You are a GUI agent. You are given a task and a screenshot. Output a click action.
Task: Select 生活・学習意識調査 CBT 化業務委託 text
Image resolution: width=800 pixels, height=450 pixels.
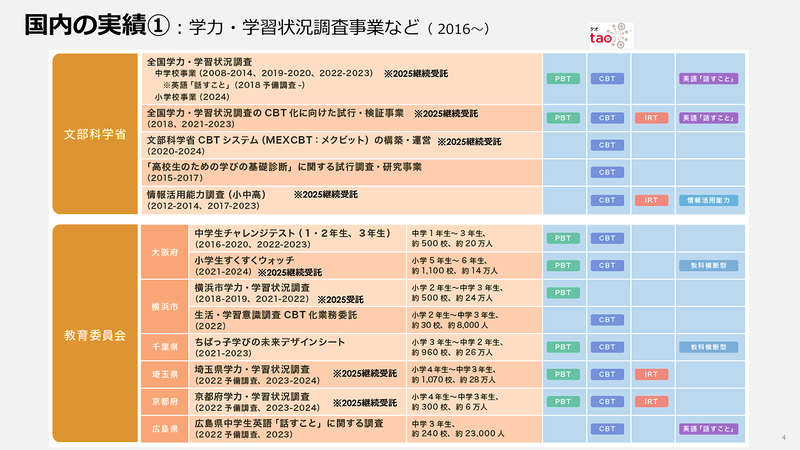pos(276,315)
